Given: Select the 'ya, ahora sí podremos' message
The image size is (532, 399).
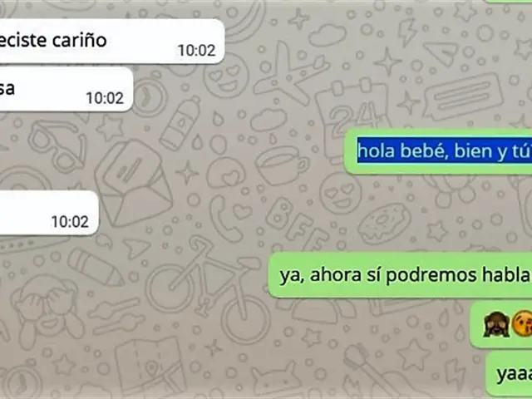Looking at the screenshot, I should (401, 275).
